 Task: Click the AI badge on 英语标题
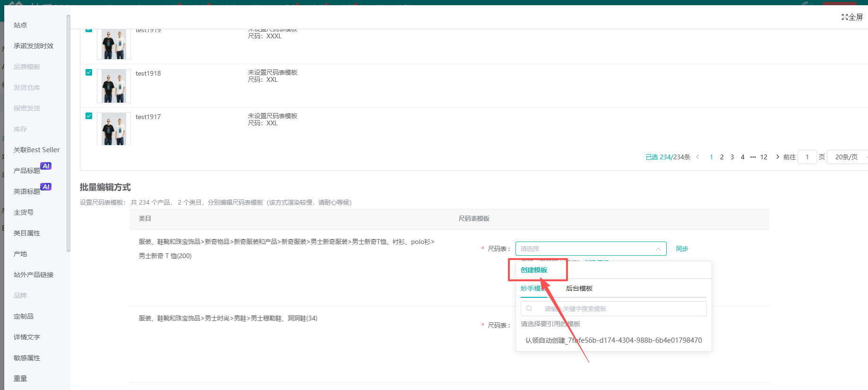point(46,187)
